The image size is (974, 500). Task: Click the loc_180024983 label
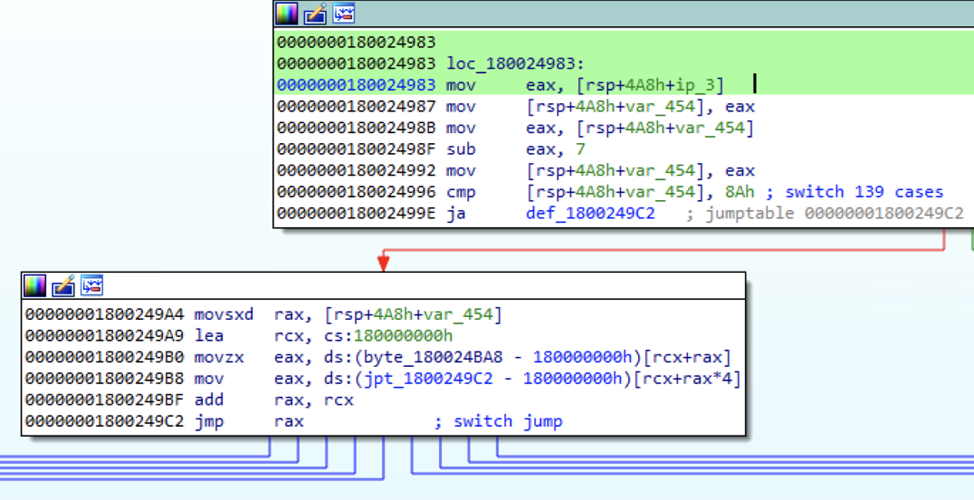pyautogui.click(x=516, y=63)
